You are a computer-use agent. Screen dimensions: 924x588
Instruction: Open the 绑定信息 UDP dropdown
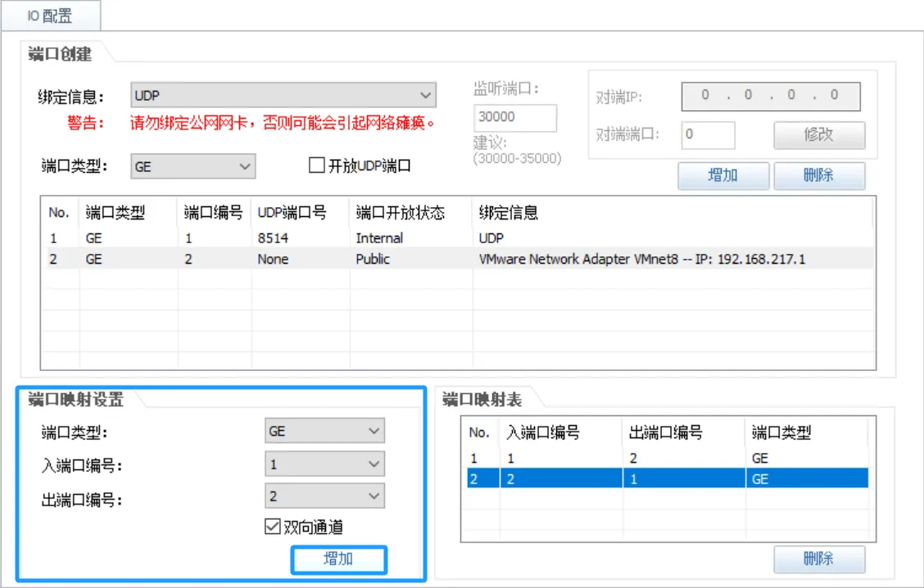[283, 95]
